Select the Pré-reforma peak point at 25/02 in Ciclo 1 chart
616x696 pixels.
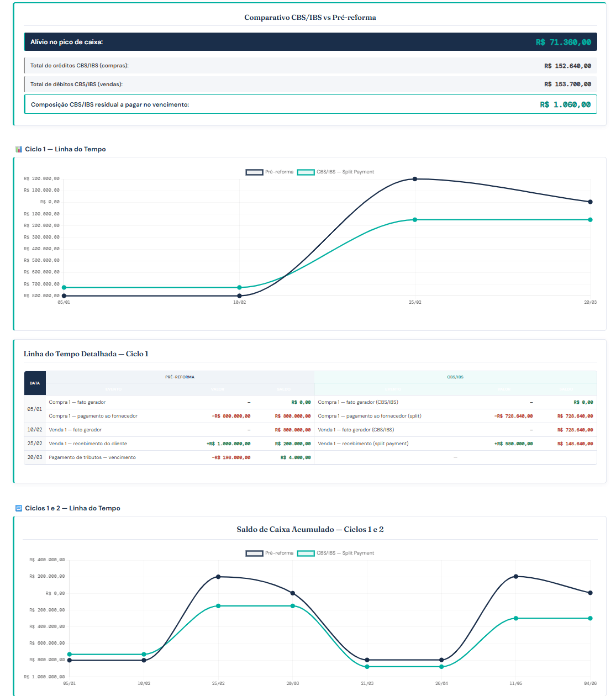pos(415,179)
